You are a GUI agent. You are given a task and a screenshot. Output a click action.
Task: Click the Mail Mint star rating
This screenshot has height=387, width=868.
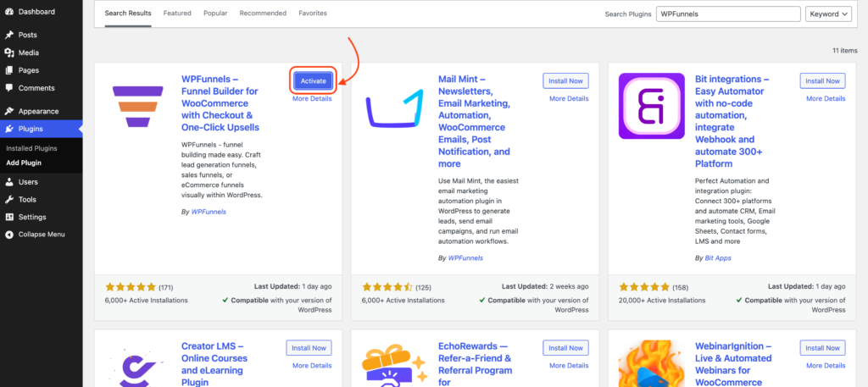click(x=387, y=287)
